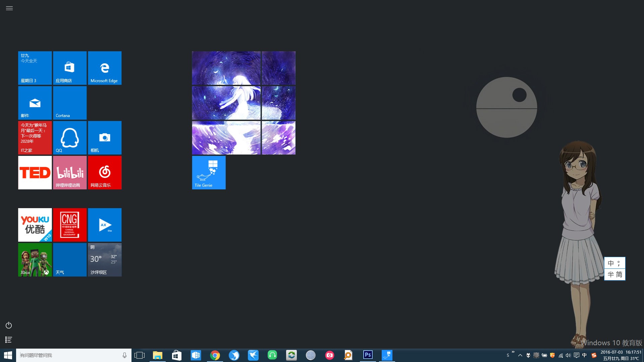The width and height of the screenshot is (644, 362).
Task: Toggle the 中 input language indicator in tray
Action: pos(584,355)
